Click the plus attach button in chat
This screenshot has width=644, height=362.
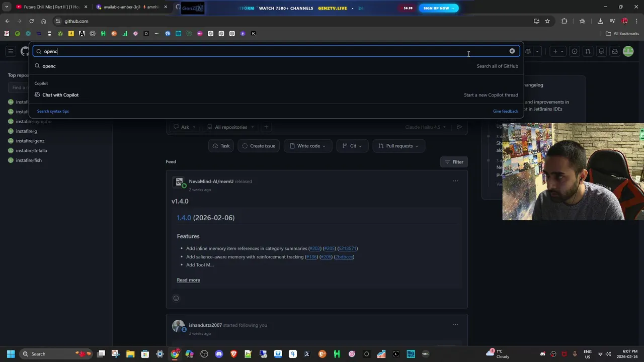(x=266, y=127)
